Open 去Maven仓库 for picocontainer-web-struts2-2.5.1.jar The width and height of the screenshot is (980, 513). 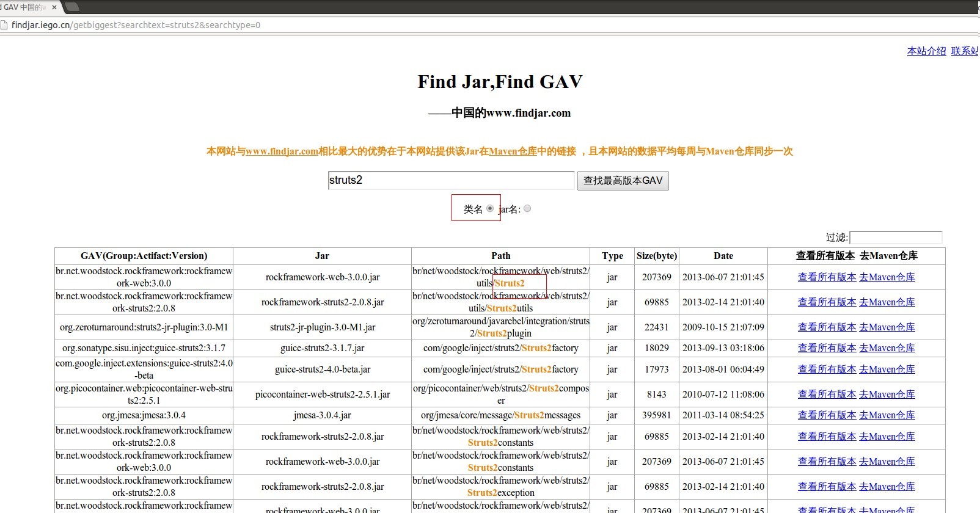pyautogui.click(x=887, y=395)
